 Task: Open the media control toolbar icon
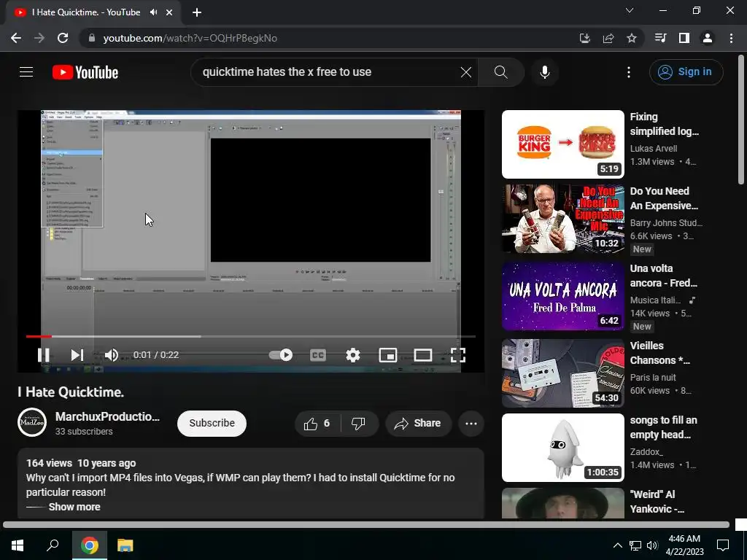[x=661, y=38]
